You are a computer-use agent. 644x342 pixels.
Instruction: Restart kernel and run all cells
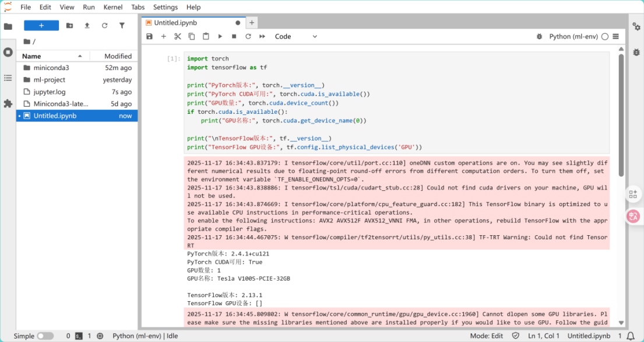tap(262, 36)
